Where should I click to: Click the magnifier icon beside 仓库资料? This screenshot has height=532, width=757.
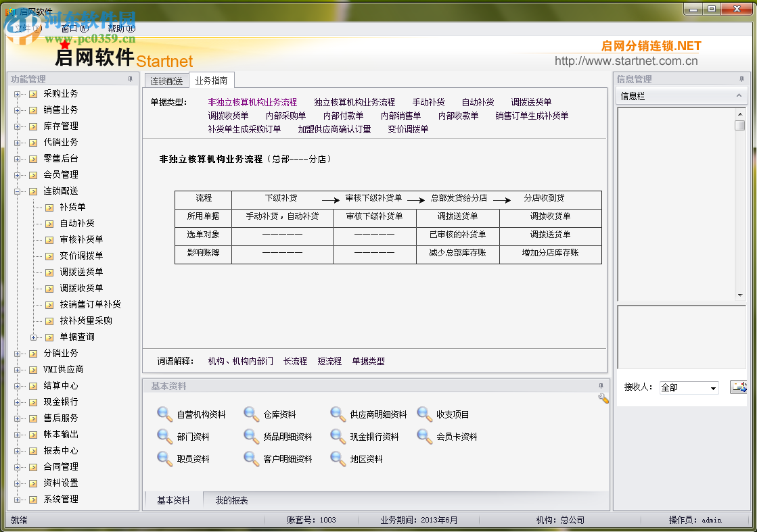251,414
